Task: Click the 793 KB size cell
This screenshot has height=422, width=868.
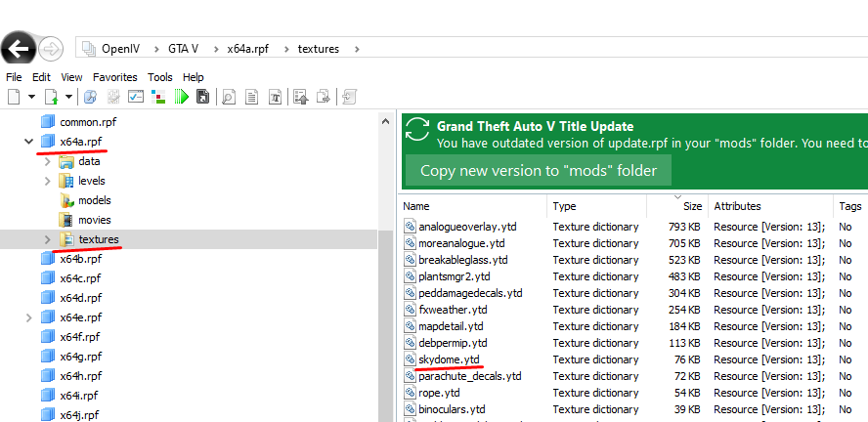Action: tap(684, 227)
